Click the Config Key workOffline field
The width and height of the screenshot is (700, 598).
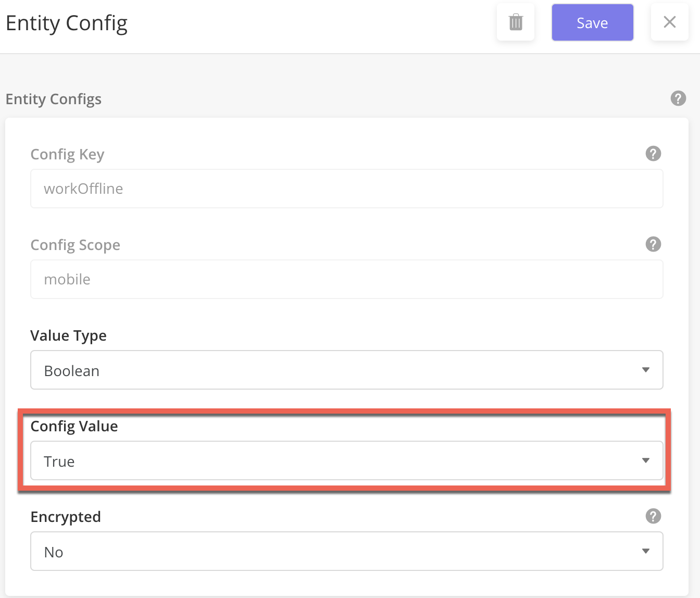click(347, 189)
